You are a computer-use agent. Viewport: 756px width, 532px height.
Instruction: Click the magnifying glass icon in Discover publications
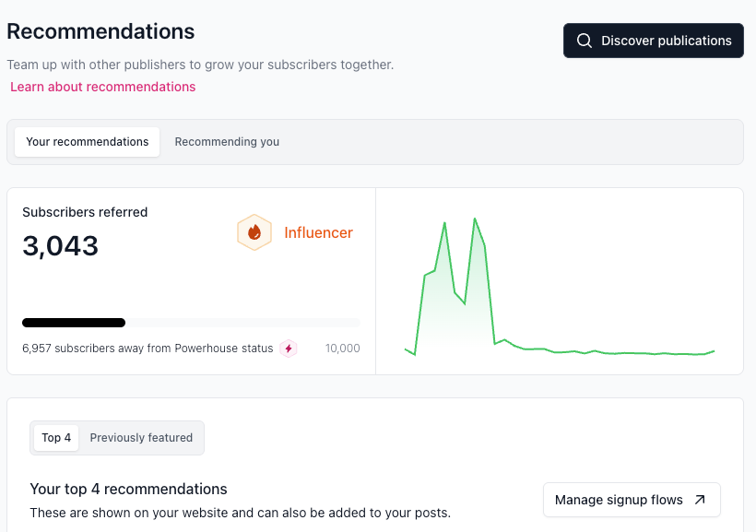point(584,41)
